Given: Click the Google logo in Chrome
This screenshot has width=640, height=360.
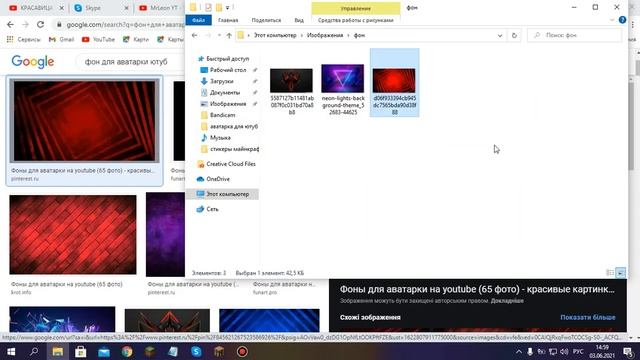Looking at the screenshot, I should pyautogui.click(x=33, y=62).
